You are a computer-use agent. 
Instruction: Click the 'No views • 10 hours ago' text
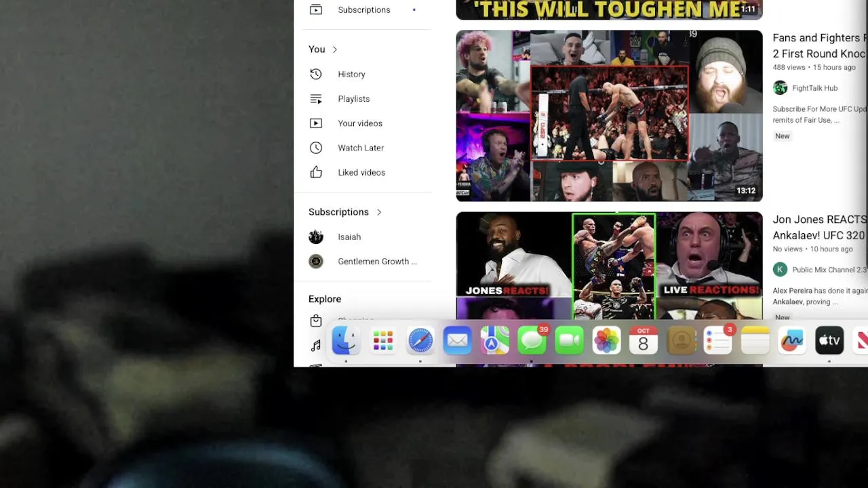pos(812,249)
